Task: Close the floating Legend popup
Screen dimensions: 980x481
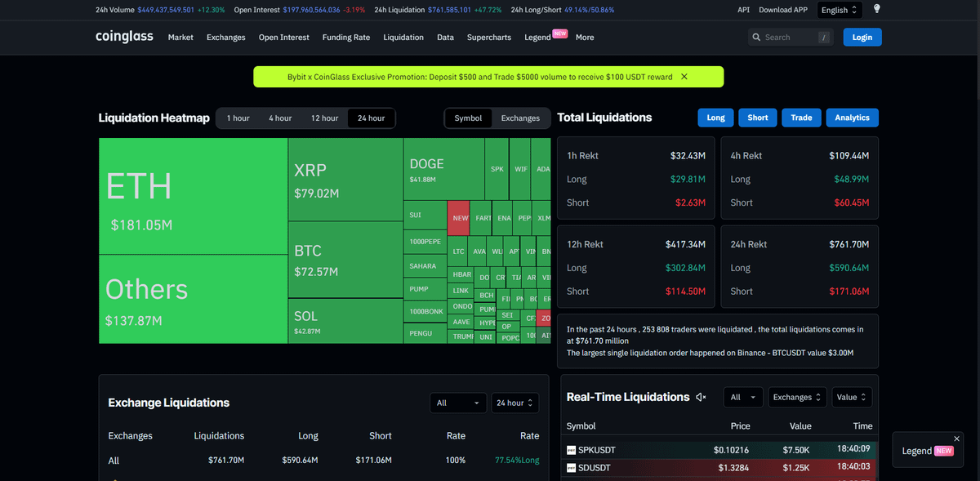Action: tap(957, 439)
